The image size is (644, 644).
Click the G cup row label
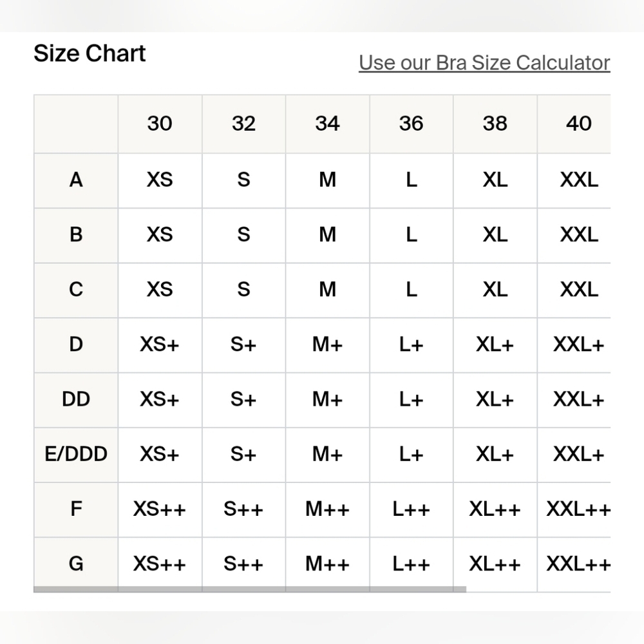point(76,564)
